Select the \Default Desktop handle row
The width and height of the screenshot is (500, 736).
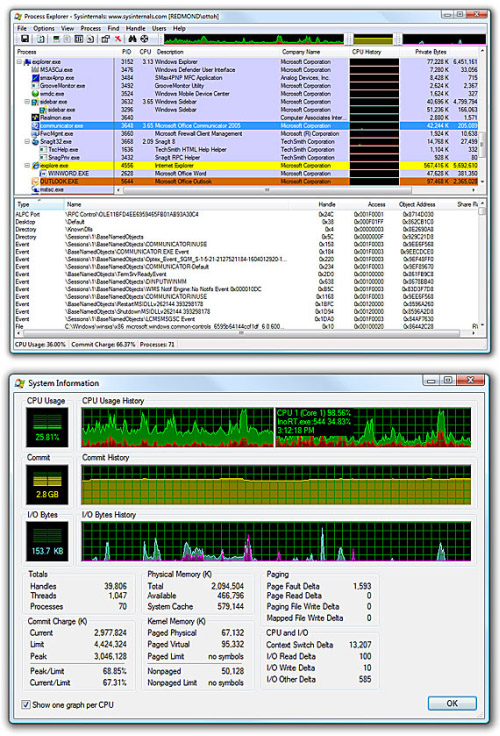coord(247,222)
